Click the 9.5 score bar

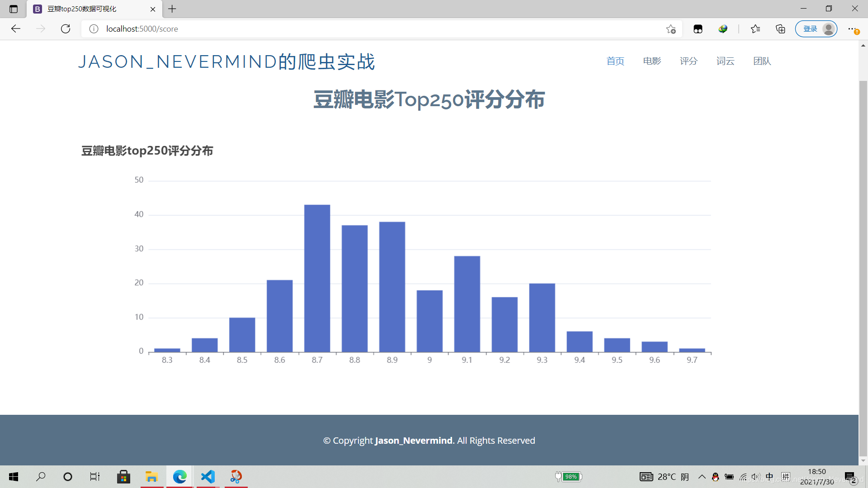618,345
